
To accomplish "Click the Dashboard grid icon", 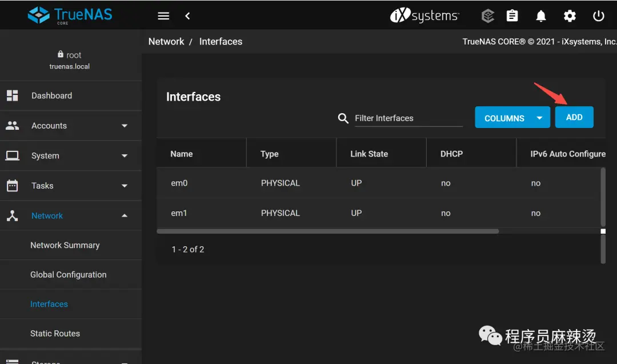I will pos(12,95).
